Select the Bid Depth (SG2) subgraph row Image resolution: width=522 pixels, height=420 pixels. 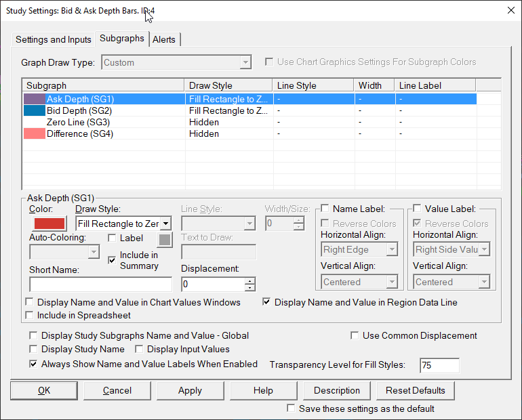coord(249,110)
